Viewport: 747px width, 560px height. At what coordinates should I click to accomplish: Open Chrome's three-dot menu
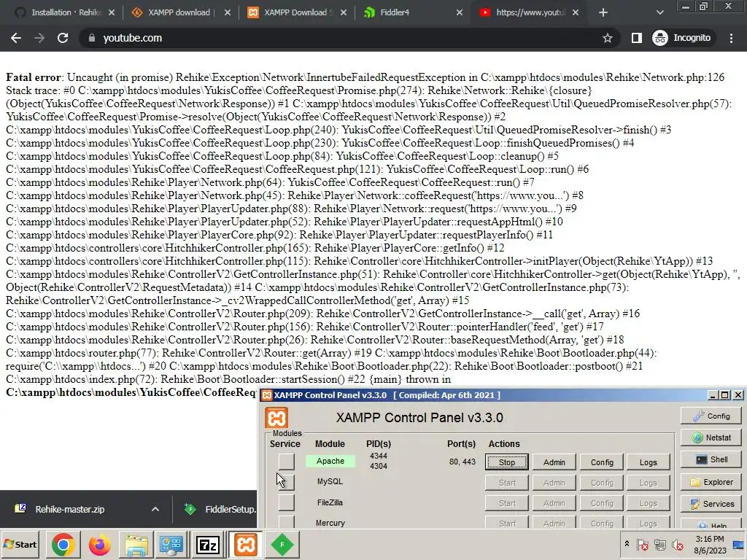click(731, 38)
